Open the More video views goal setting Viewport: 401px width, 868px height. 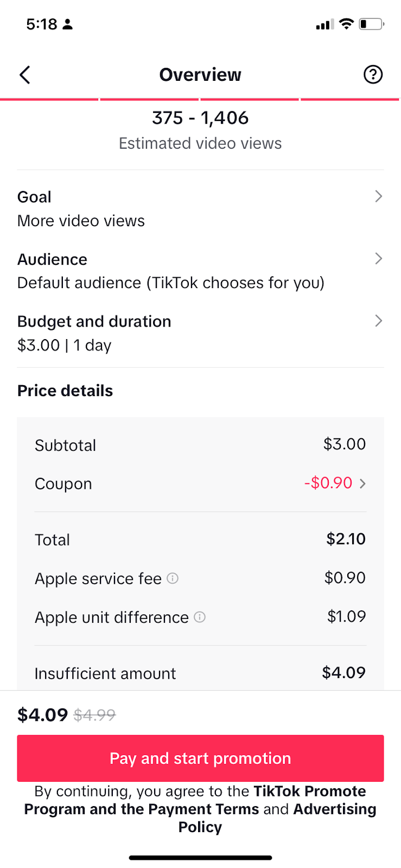pyautogui.click(x=81, y=221)
